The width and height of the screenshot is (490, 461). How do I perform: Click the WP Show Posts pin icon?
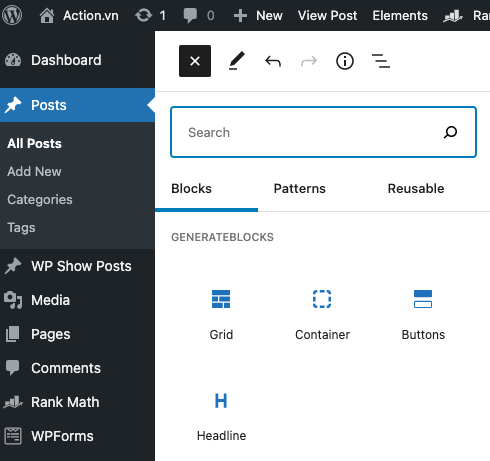tap(13, 266)
